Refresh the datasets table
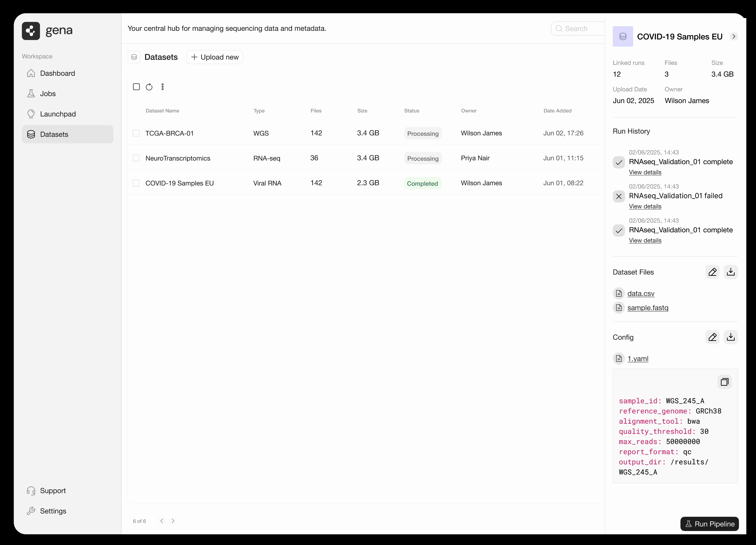The width and height of the screenshot is (756, 545). tap(149, 87)
